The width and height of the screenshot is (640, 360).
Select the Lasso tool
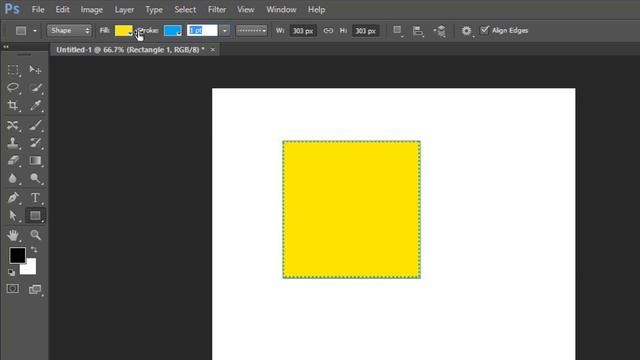pos(13,87)
